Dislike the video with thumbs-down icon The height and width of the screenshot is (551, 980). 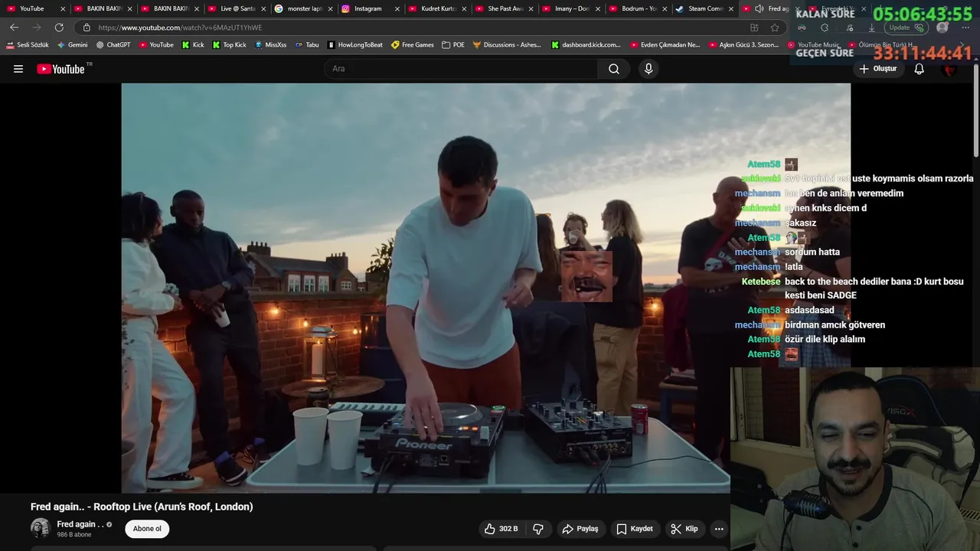538,529
